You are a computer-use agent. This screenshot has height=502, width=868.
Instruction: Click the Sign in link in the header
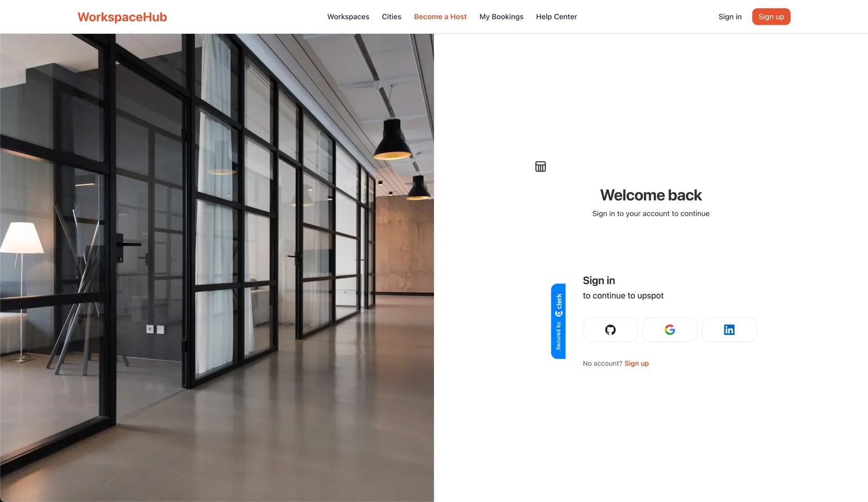(730, 17)
